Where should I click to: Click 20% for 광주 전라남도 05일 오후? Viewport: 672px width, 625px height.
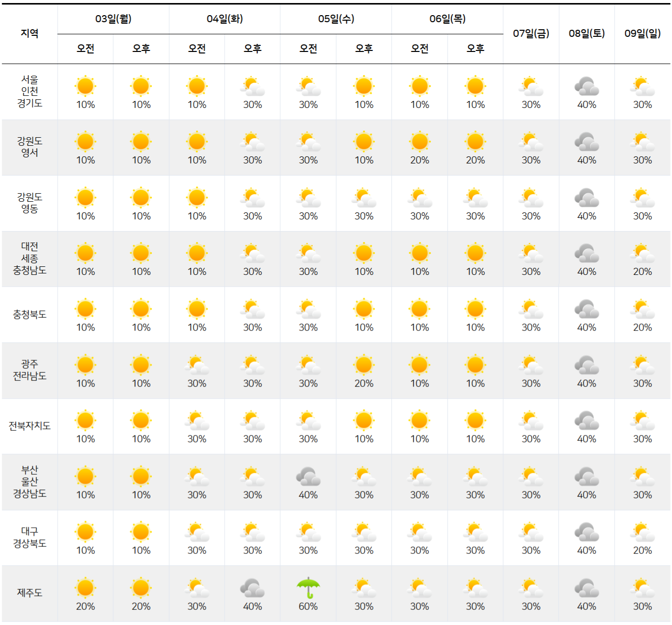click(364, 383)
